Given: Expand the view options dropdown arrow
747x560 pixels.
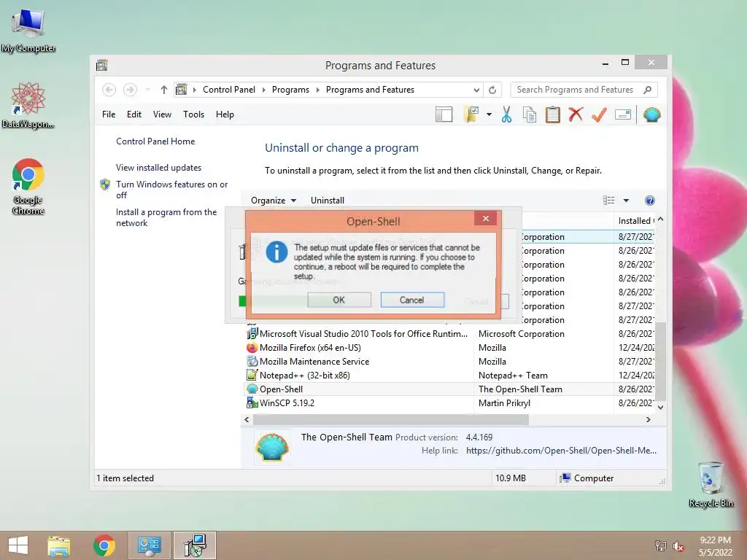Looking at the screenshot, I should point(626,201).
